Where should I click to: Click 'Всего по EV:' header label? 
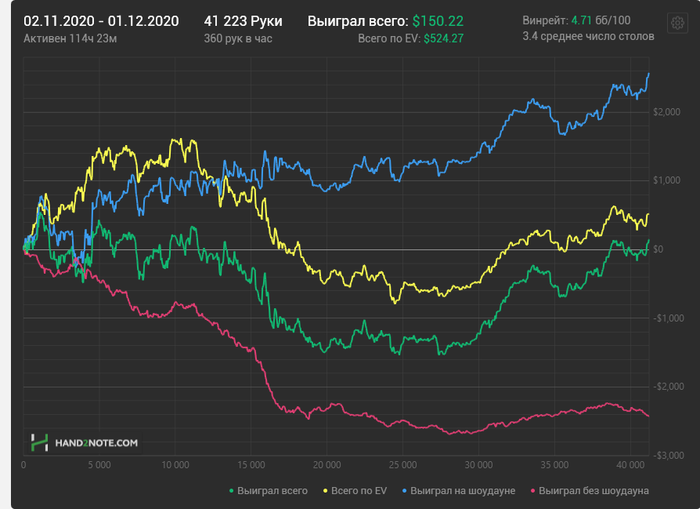pos(389,39)
